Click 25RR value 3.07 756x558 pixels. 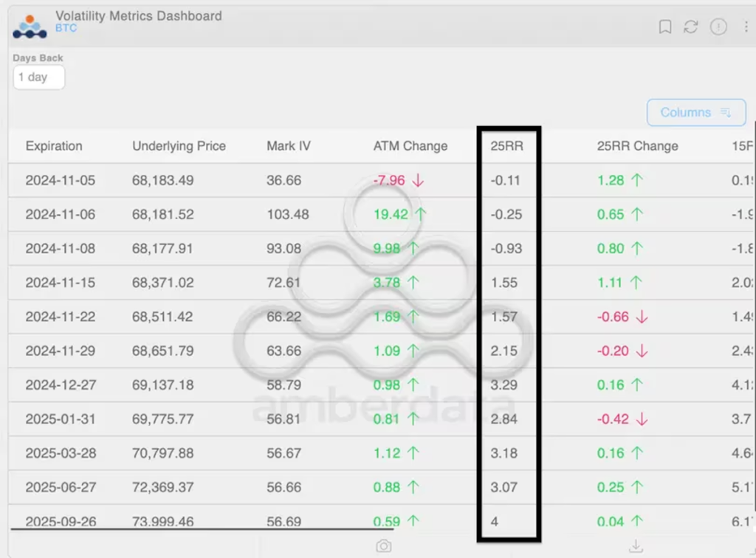tap(504, 488)
